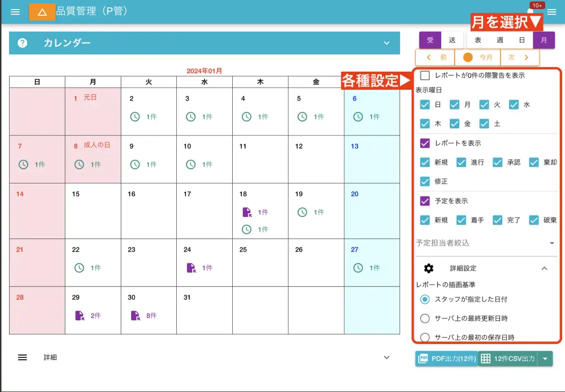Click the orange triangle logo icon
The height and width of the screenshot is (392, 565).
click(42, 12)
